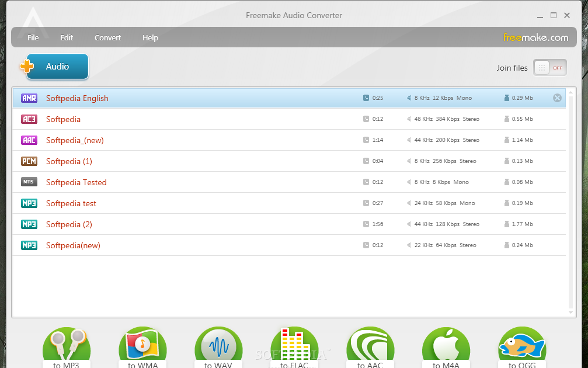Select the file named Softpedia_(new)
This screenshot has height=368, width=588.
point(75,140)
